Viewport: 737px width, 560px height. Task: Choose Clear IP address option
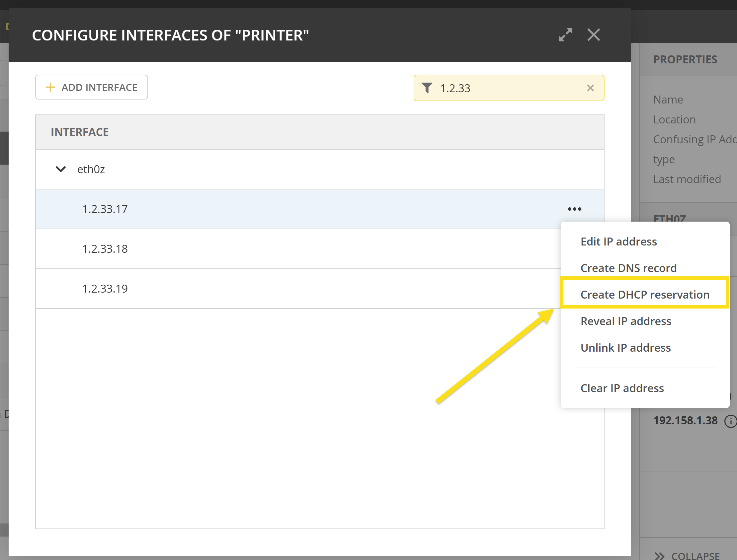(622, 388)
